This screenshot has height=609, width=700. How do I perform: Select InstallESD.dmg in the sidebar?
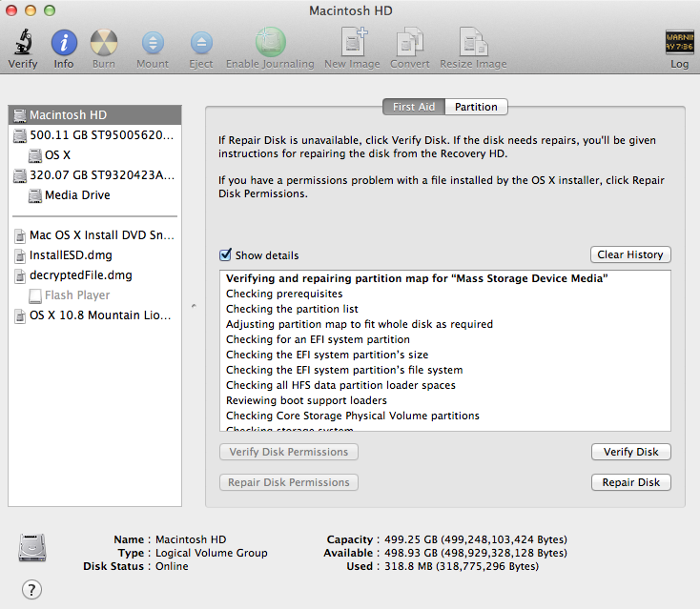click(94, 255)
